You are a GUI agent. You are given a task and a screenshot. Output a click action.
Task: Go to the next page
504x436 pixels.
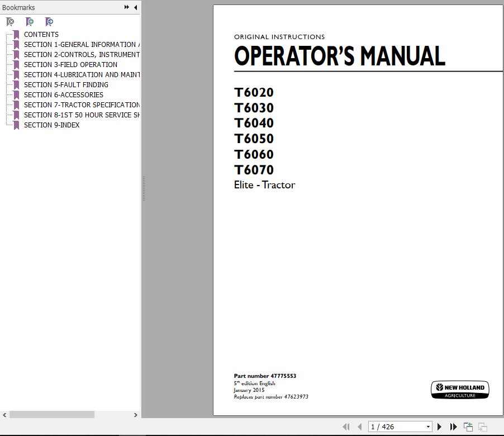[439, 426]
